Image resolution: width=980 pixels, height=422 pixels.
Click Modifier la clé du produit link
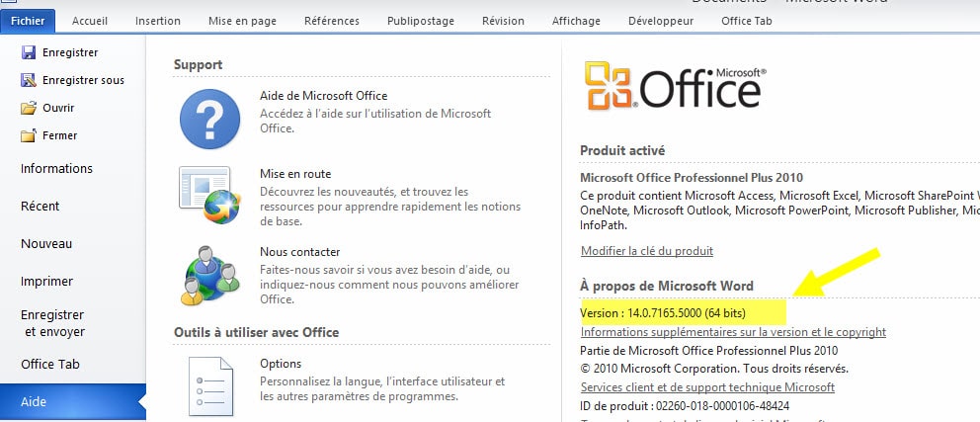pyautogui.click(x=646, y=251)
